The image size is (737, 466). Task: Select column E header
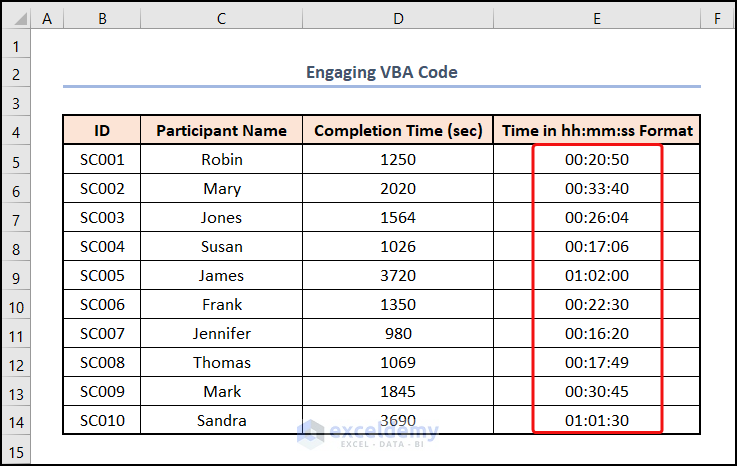tap(597, 18)
